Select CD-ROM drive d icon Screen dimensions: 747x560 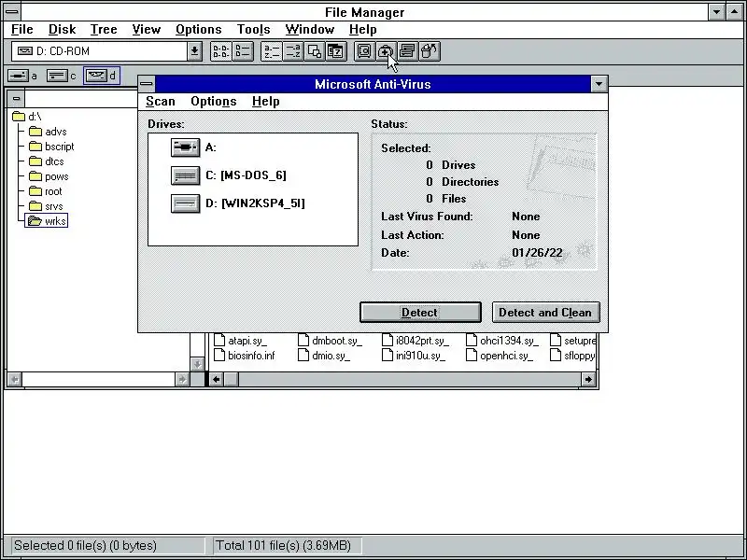[x=101, y=76]
